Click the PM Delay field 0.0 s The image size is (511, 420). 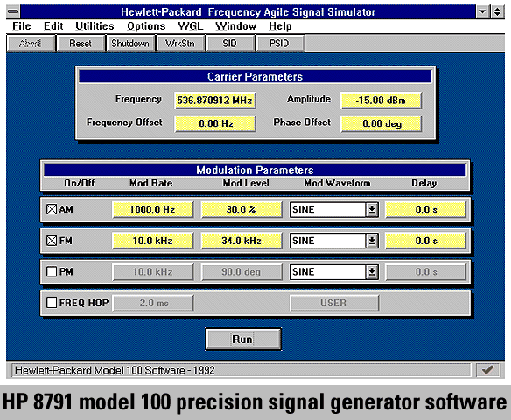[425, 272]
